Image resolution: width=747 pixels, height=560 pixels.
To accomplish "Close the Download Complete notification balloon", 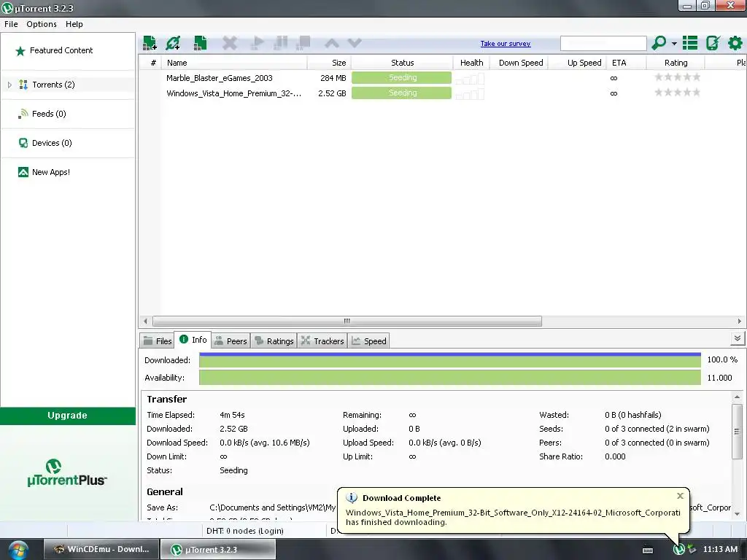I will click(x=681, y=496).
